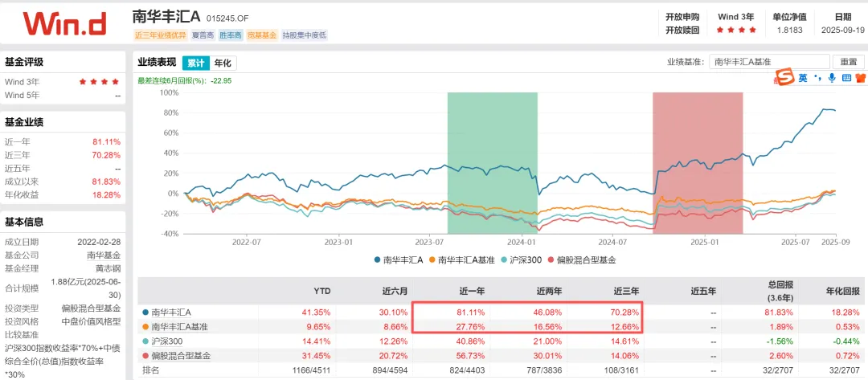Toggle Sogou punctuation mode icon

click(x=817, y=78)
